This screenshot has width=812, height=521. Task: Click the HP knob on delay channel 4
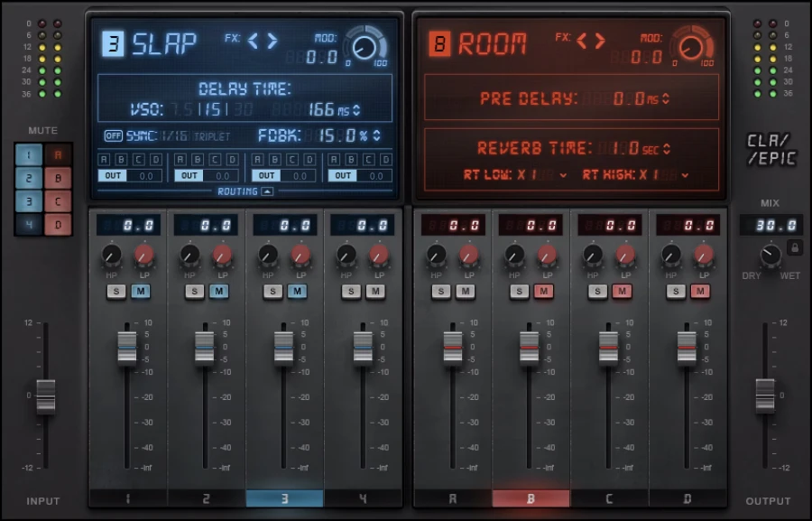(346, 255)
